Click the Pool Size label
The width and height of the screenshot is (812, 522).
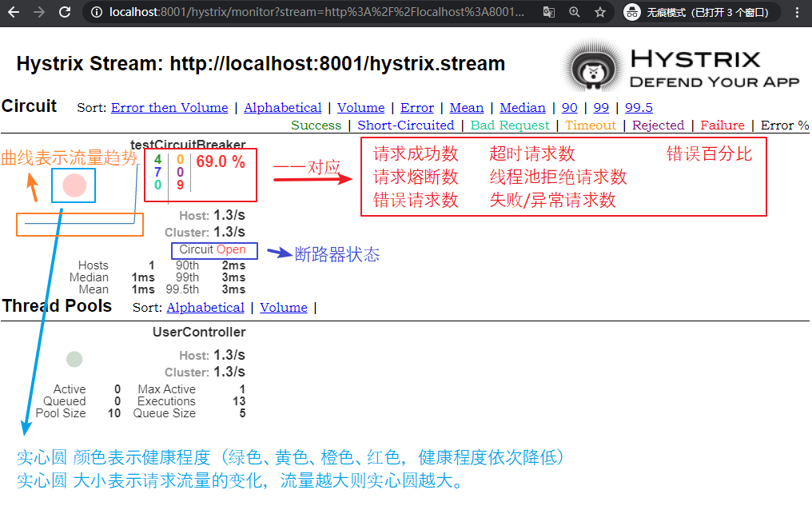[61, 413]
